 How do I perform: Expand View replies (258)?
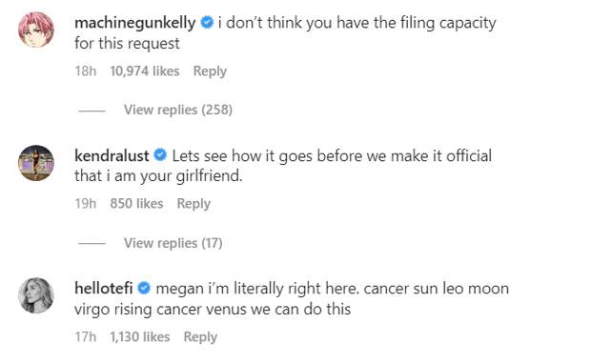pos(178,110)
